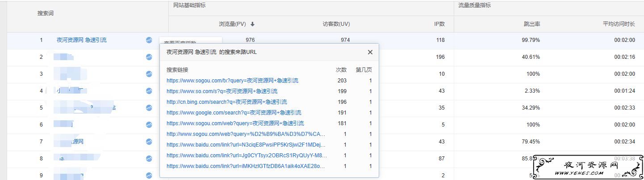Click count 191 in popup table

point(342,113)
